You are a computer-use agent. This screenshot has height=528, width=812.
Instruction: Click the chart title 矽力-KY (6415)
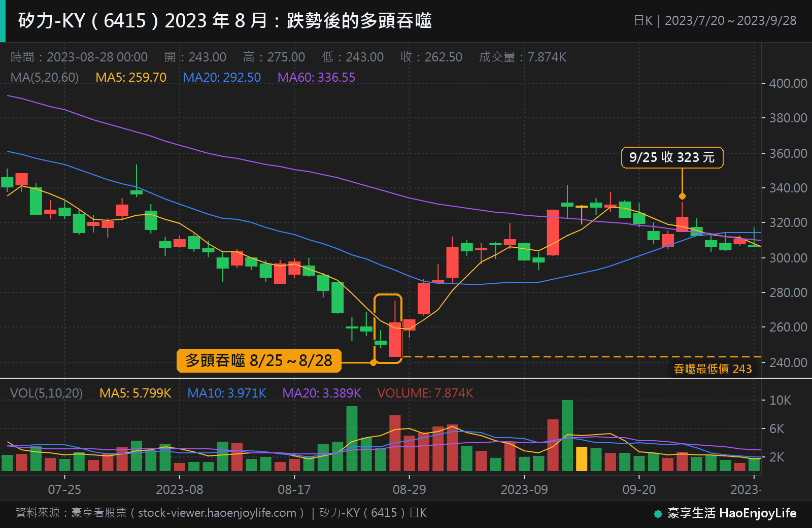tap(89, 21)
